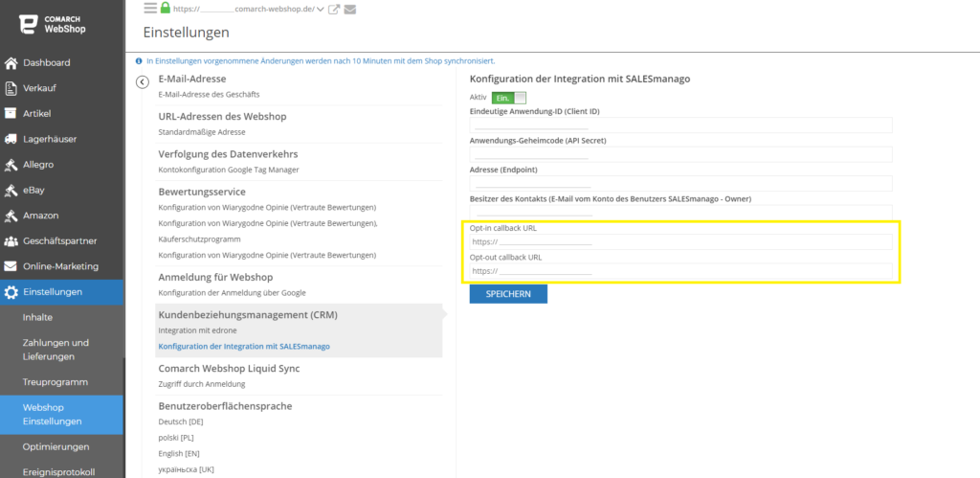Collapse settings list with back arrow
The height and width of the screenshot is (478, 980).
coord(143,82)
